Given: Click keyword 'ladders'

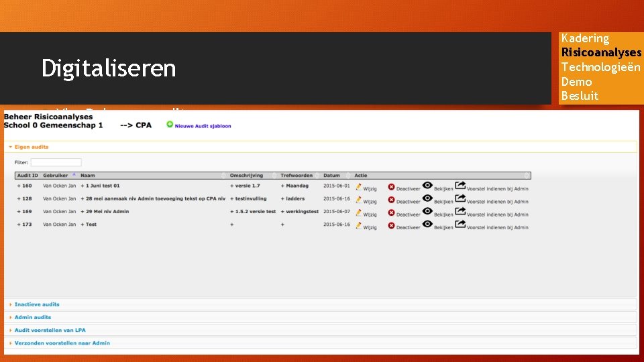Looking at the screenshot, I should (295, 198).
